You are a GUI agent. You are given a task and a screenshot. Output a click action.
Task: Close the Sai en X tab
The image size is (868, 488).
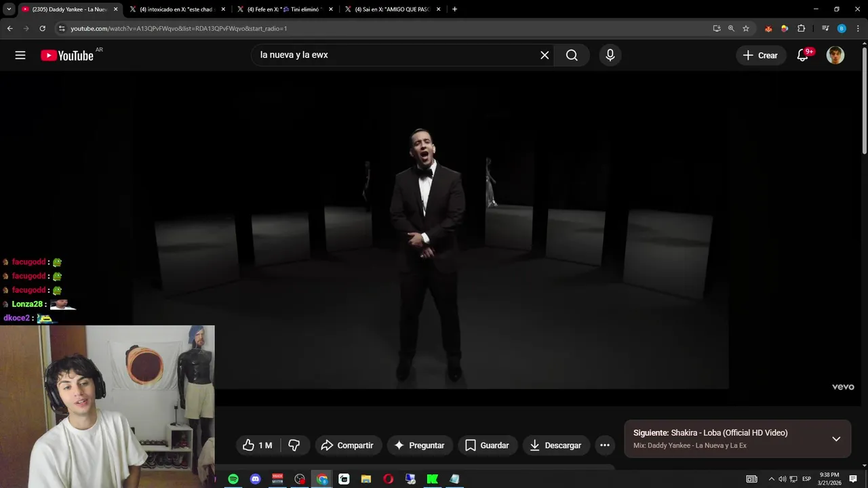[439, 9]
